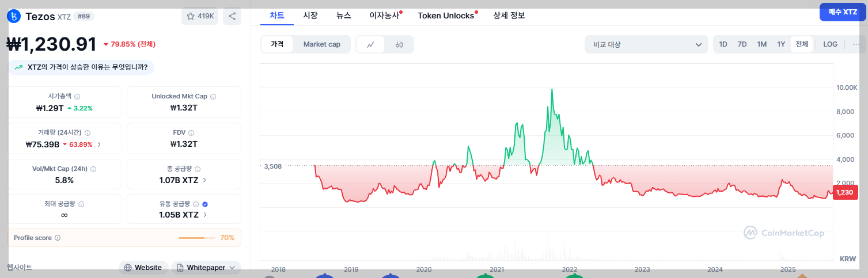Viewport: 868px width, 278px height.
Task: Open the 시장 tab
Action: point(310,16)
